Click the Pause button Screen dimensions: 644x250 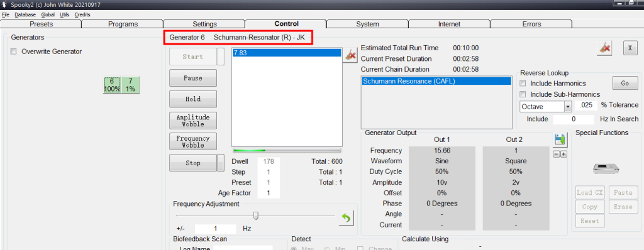click(192, 78)
